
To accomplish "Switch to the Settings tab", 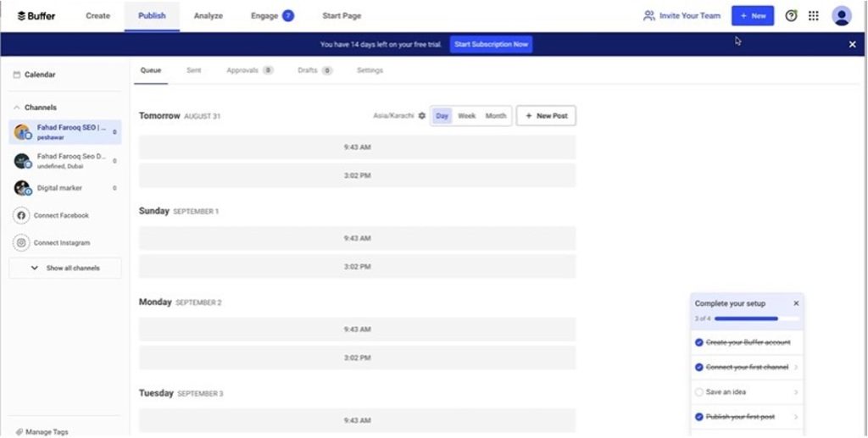I will [370, 71].
